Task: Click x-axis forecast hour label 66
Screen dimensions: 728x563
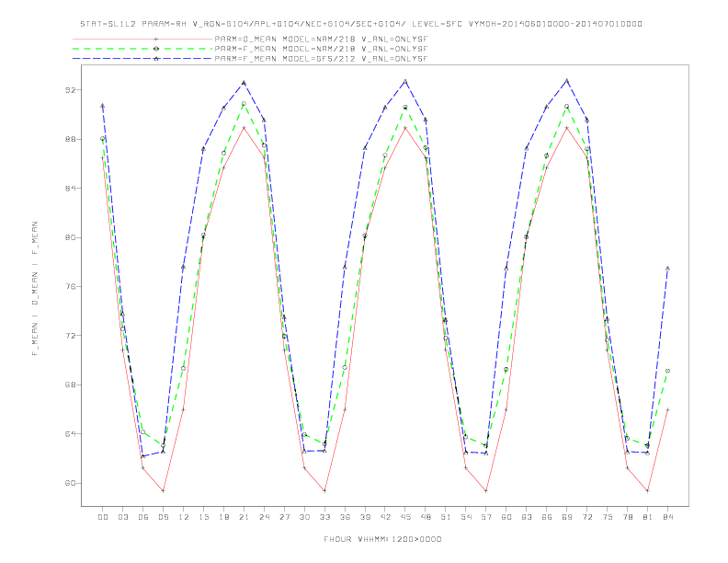Action: pos(547,517)
